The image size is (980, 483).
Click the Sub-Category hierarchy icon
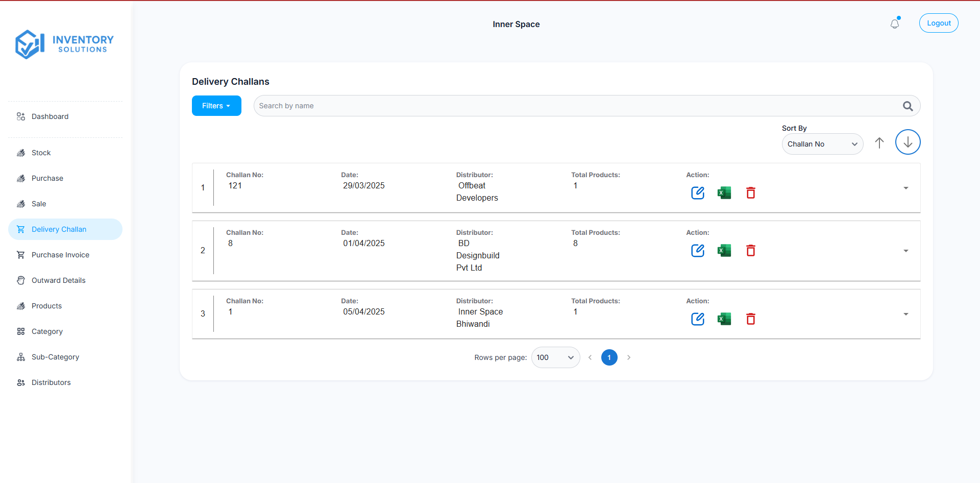21,357
